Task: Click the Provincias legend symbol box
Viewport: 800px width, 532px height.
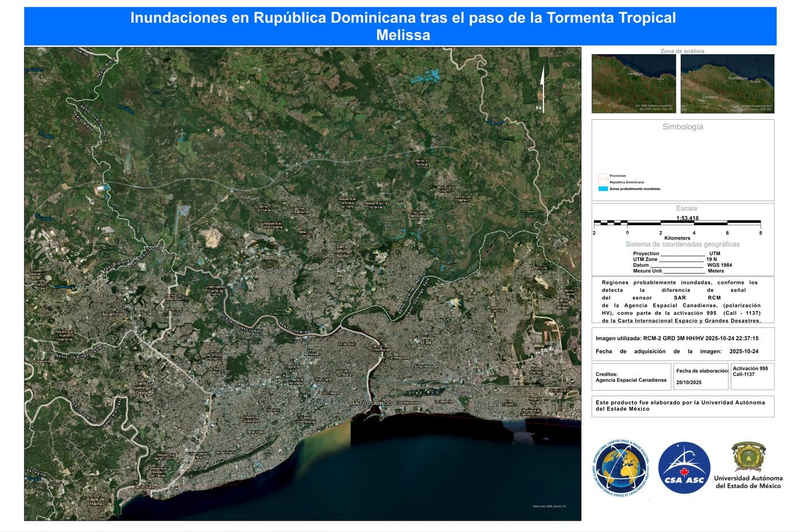Action: pyautogui.click(x=603, y=176)
